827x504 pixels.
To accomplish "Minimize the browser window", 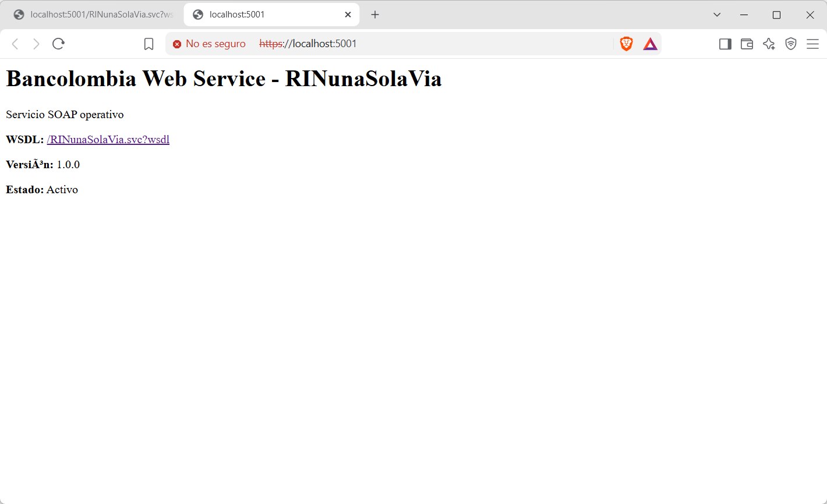I will (x=744, y=15).
